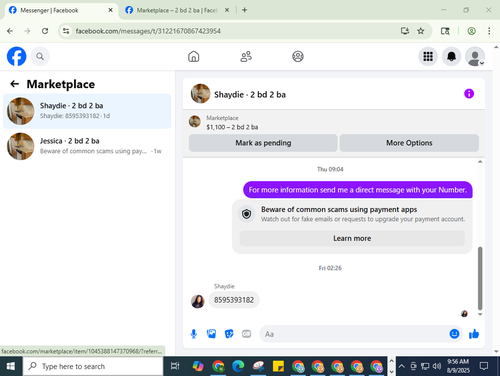Click the install app icon in address bar
The image size is (500, 376).
pos(405,31)
